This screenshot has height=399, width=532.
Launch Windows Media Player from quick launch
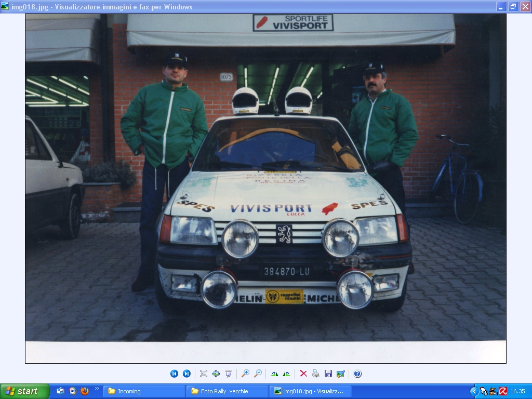click(73, 391)
